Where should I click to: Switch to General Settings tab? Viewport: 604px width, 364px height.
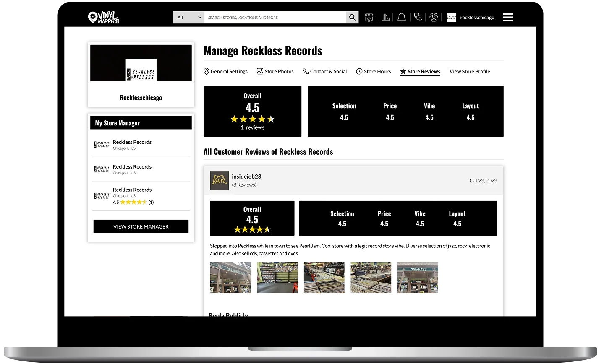click(226, 71)
